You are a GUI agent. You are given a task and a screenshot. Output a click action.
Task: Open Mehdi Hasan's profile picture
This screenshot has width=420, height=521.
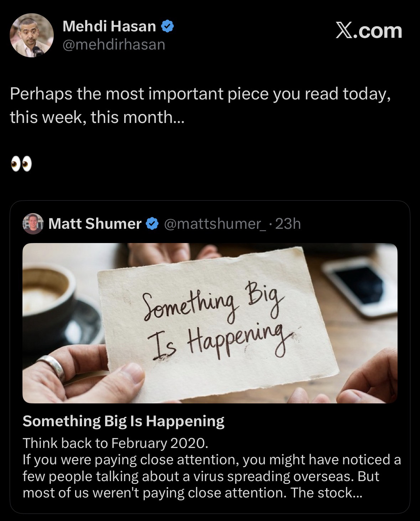(x=32, y=36)
